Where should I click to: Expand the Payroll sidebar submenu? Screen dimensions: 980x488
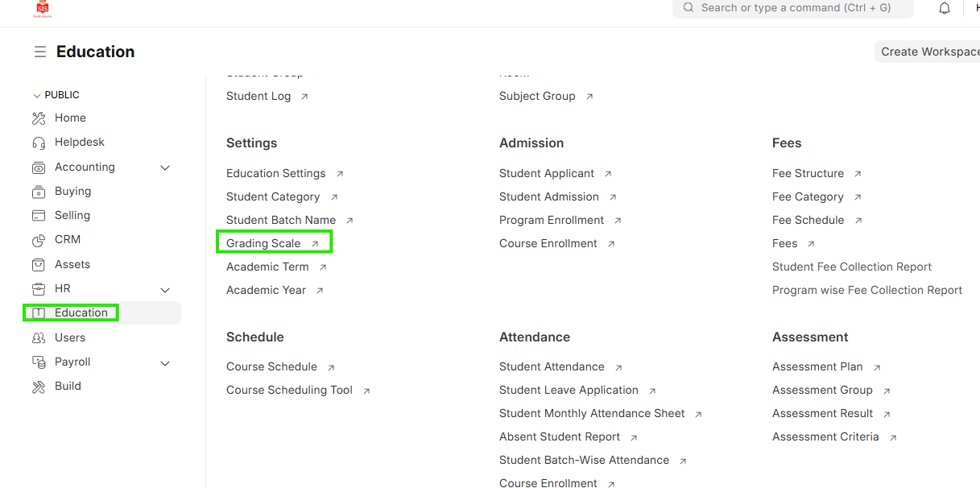click(x=165, y=363)
